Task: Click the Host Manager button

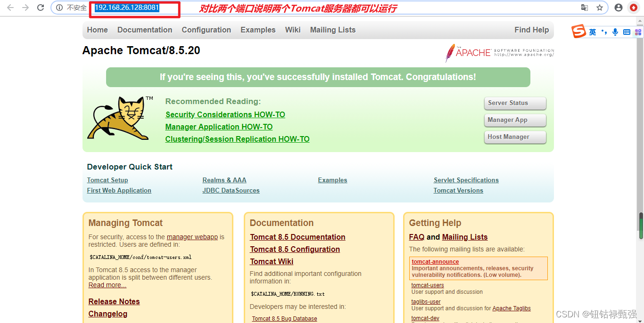Action: 515,137
